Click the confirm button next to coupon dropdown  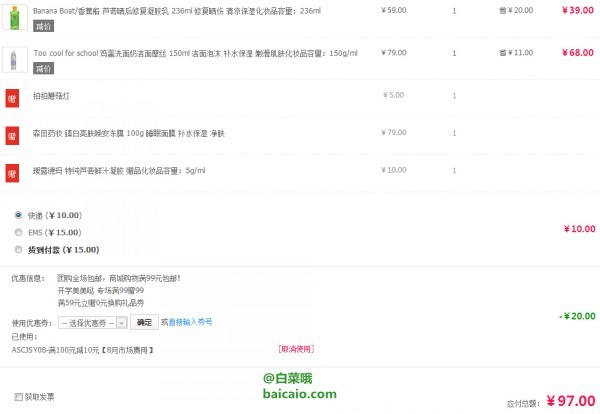pos(144,322)
